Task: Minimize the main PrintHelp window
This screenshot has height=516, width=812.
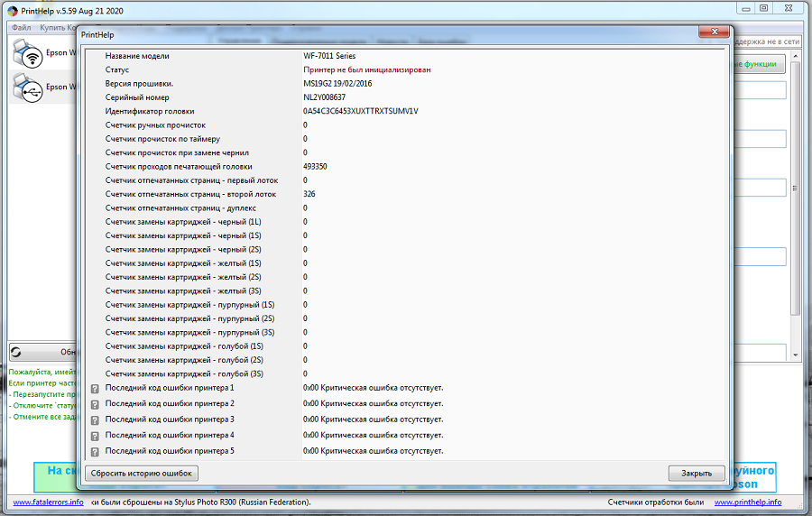Action: click(x=746, y=8)
